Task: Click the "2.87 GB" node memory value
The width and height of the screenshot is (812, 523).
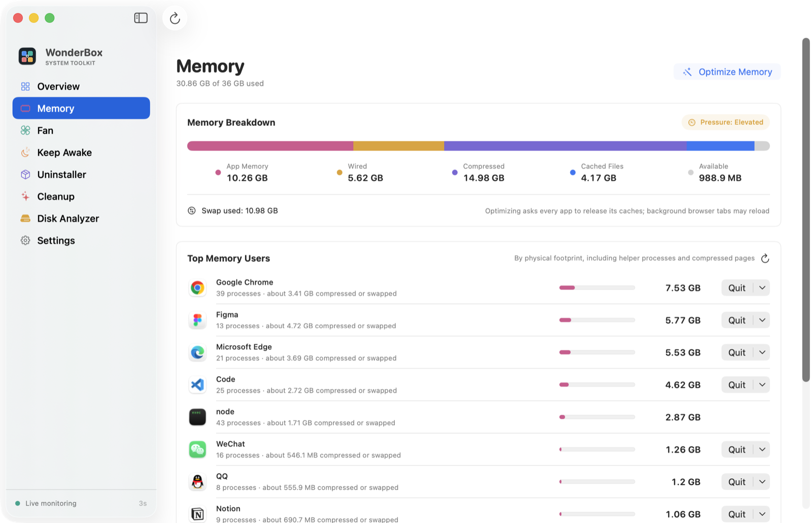Action: pyautogui.click(x=683, y=417)
